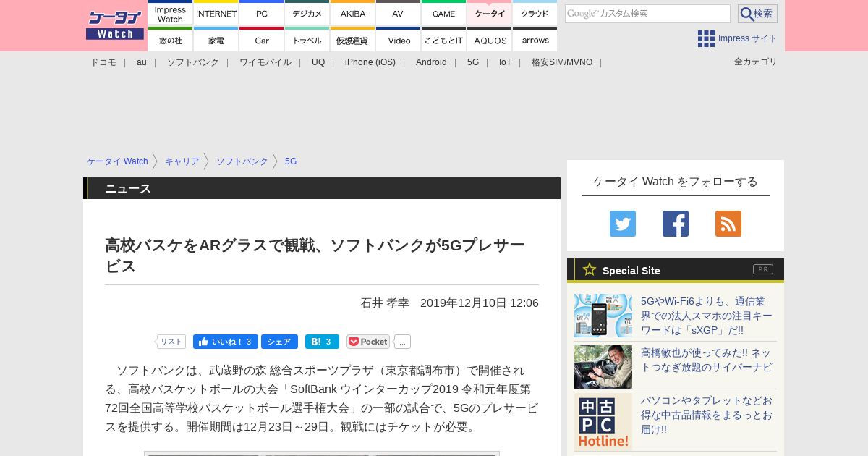Expand more share options ellipsis button
Viewport: 868px width, 456px height.
[402, 342]
